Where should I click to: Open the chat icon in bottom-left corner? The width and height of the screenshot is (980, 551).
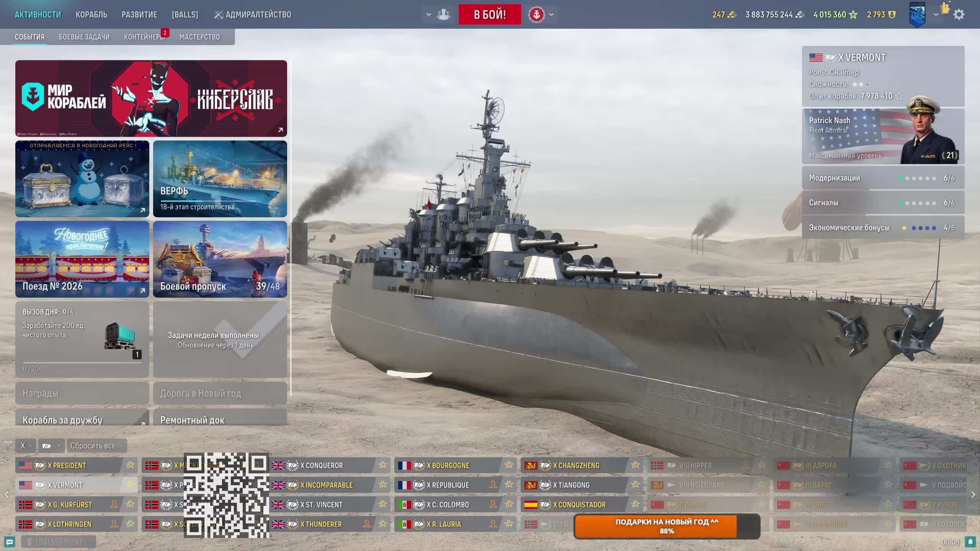pos(10,541)
